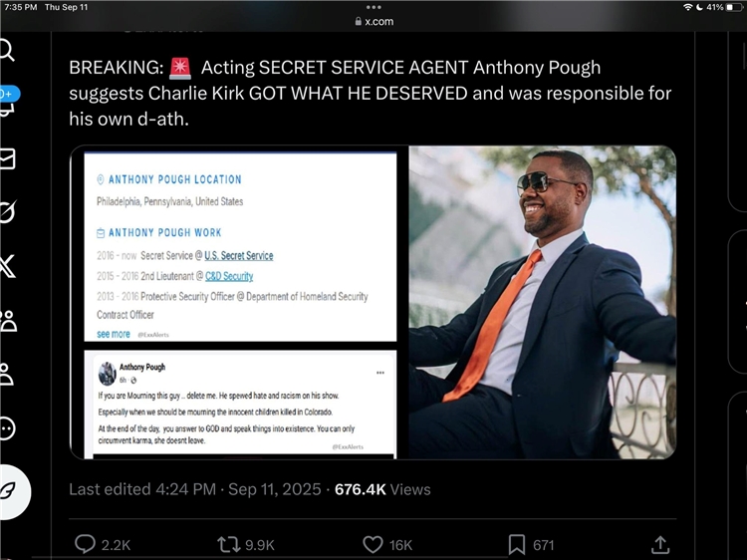Open the Search (Explore) icon in sidebar
This screenshot has height=560, width=747.
(6, 51)
